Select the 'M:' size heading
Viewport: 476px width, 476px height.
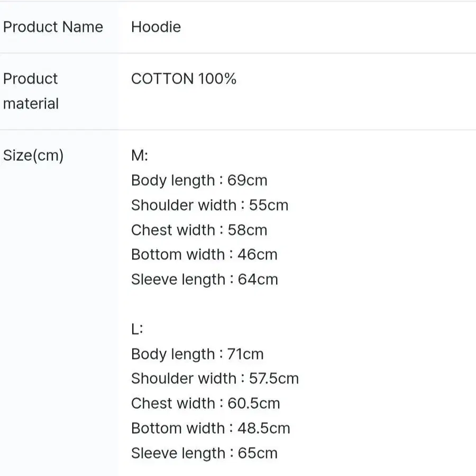pos(140,155)
